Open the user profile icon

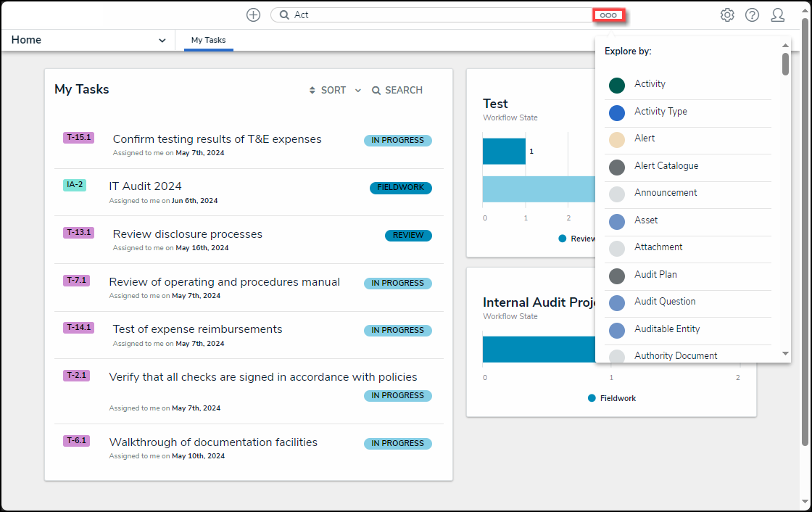(x=777, y=15)
